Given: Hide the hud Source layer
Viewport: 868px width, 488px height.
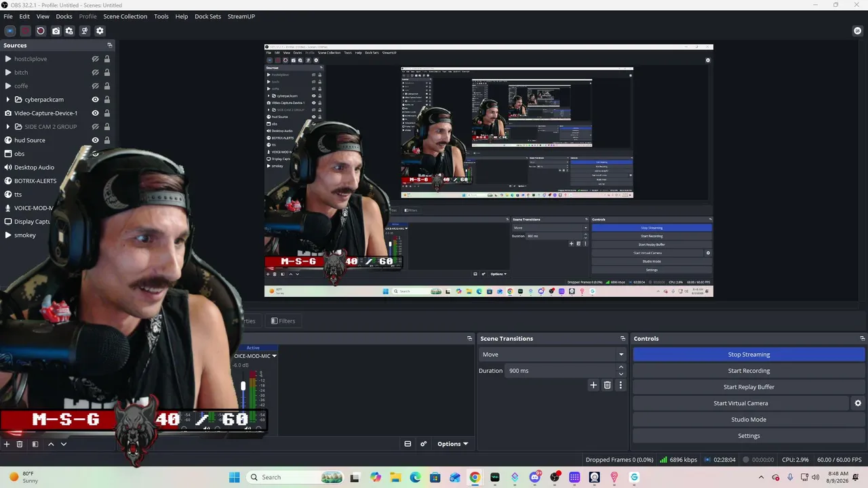Looking at the screenshot, I should 96,140.
